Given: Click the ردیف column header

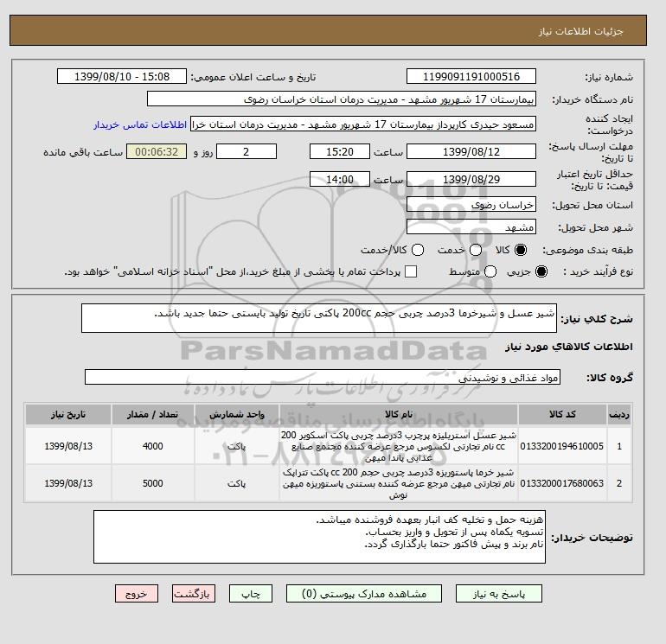Looking at the screenshot, I should [x=619, y=414].
